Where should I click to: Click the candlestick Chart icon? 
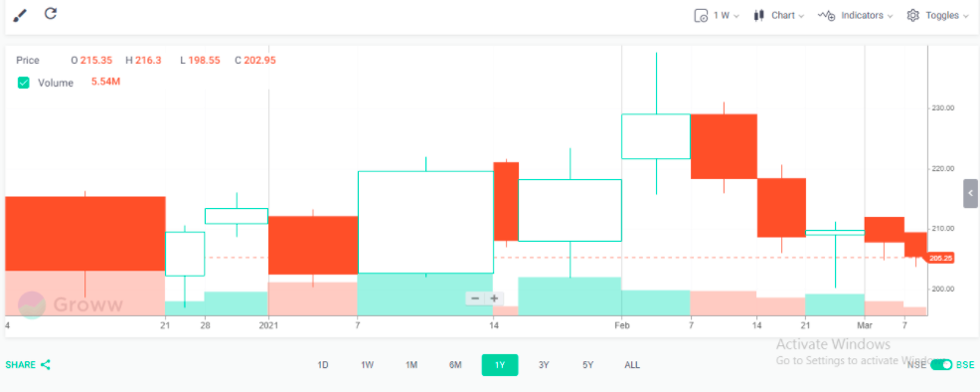pyautogui.click(x=759, y=16)
